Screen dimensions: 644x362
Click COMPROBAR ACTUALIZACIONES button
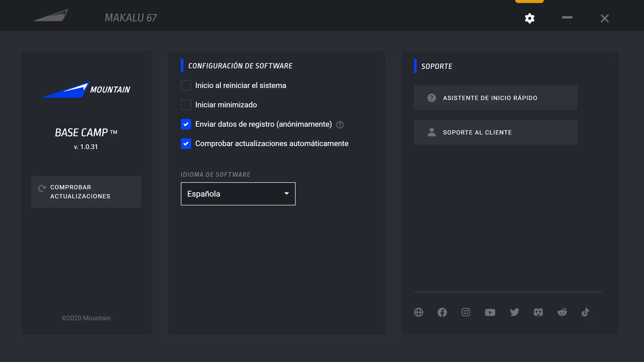point(86,192)
